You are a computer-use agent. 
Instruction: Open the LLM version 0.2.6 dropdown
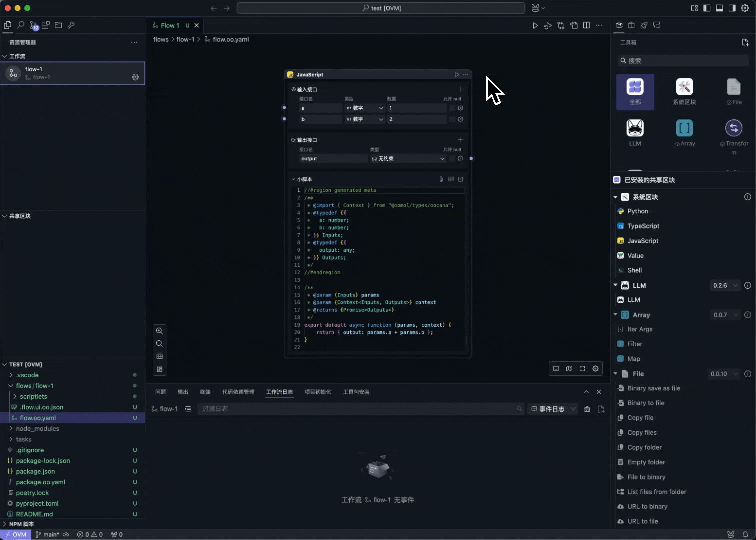(724, 285)
